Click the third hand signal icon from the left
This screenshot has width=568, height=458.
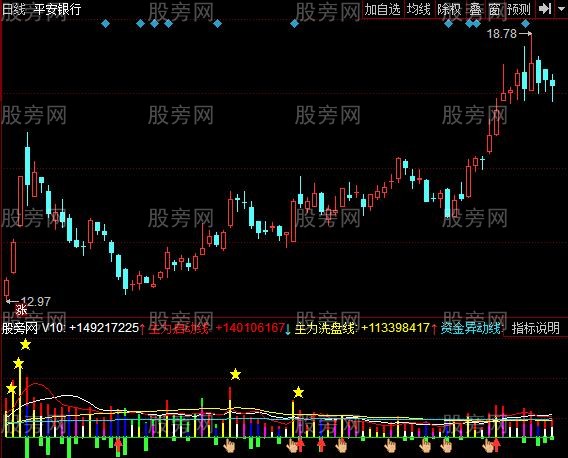pos(341,446)
